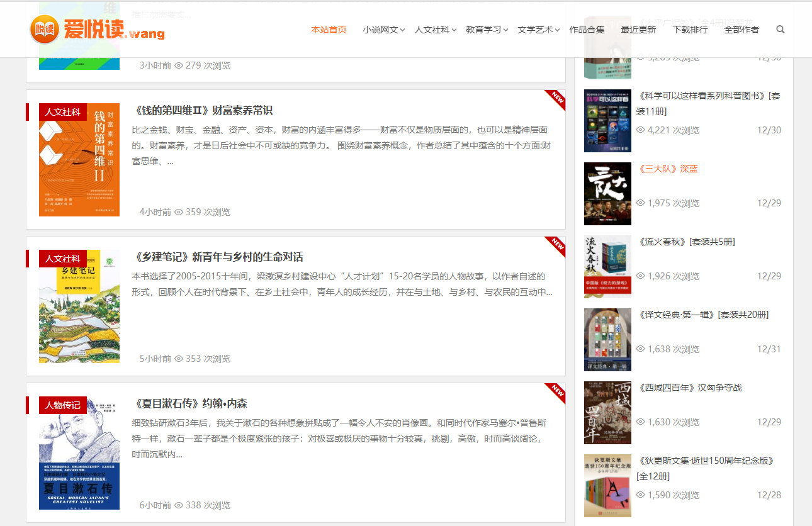812x526 pixels.
Task: Open the 下载排行 menu item
Action: tap(690, 30)
